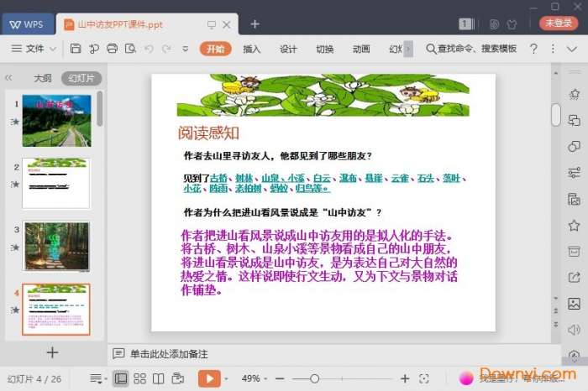This screenshot has height=391, width=588.
Task: Open the skin shirt icon in title bar
Action: click(512, 24)
